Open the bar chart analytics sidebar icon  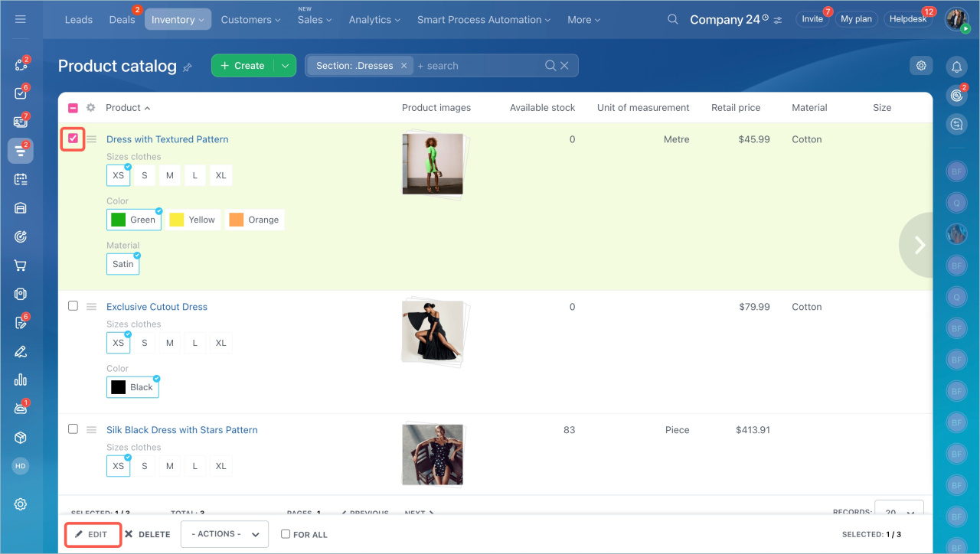[21, 380]
